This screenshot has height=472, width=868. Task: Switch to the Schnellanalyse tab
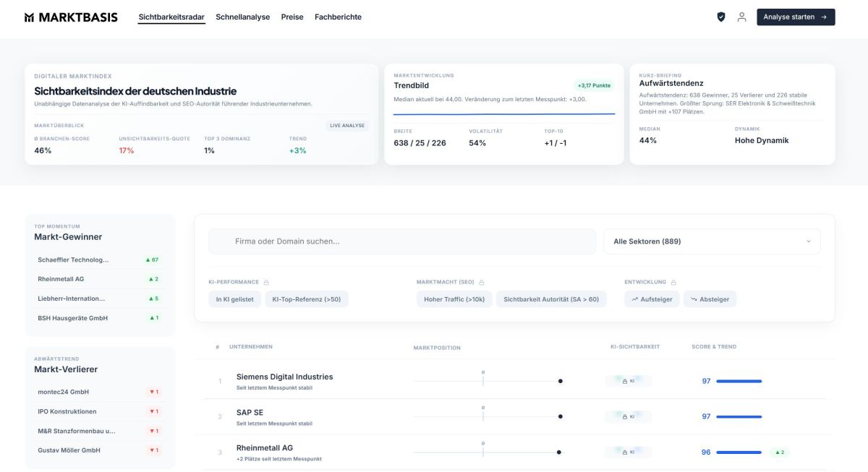243,17
